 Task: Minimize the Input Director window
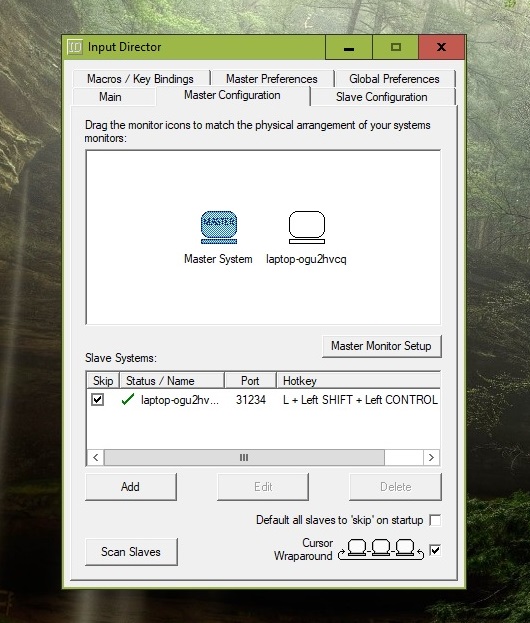click(349, 47)
